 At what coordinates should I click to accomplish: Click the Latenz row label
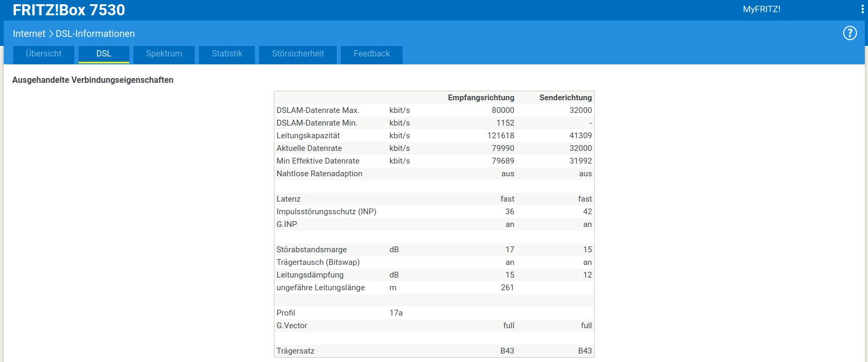[x=289, y=199]
